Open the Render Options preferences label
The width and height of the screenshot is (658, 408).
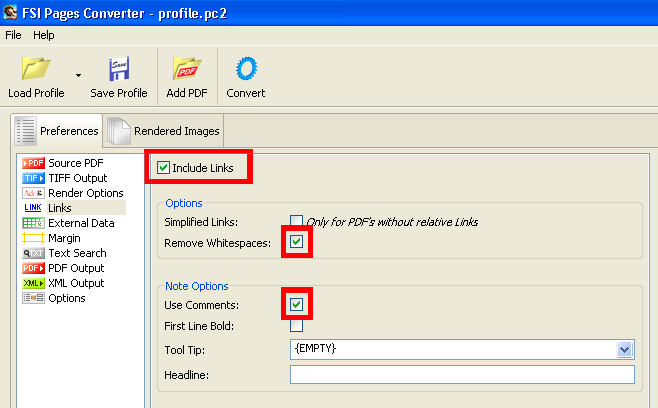coord(86,193)
